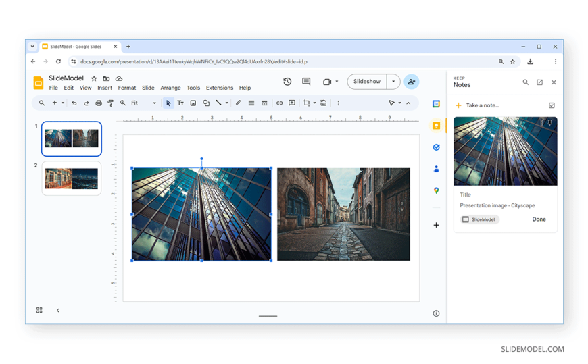Star the SlideModel presentation
The width and height of the screenshot is (588, 364).
94,79
